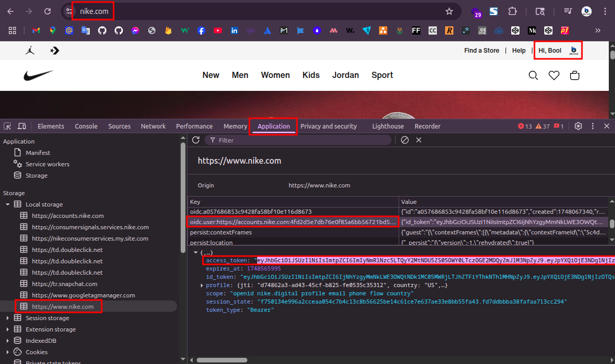This screenshot has width=615, height=364.
Task: Open the Lighthouse tab
Action: (388, 126)
